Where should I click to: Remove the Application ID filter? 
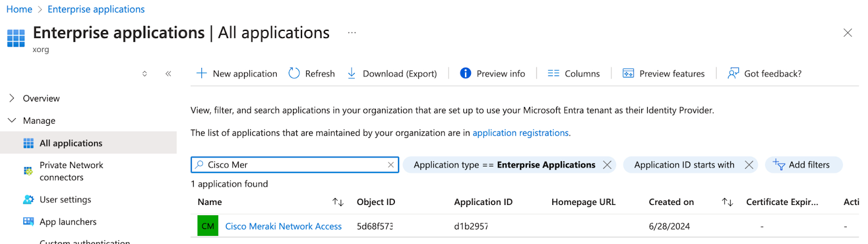point(749,165)
